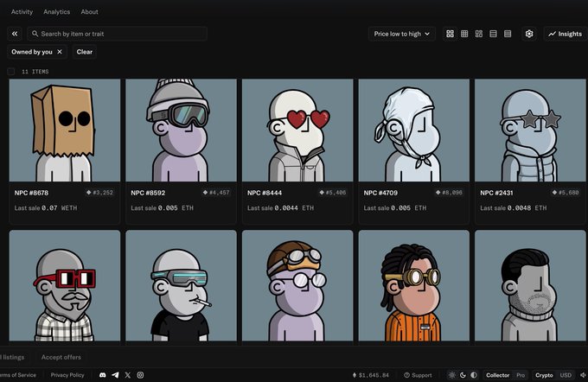Open the ski goggles NPC #8592 image
The width and height of the screenshot is (588, 382).
pyautogui.click(x=181, y=131)
